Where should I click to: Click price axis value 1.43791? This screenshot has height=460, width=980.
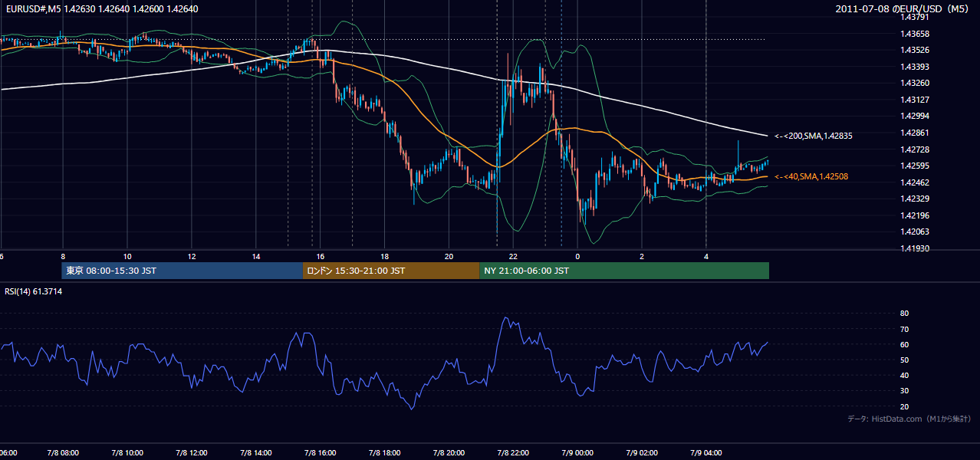[x=915, y=17]
